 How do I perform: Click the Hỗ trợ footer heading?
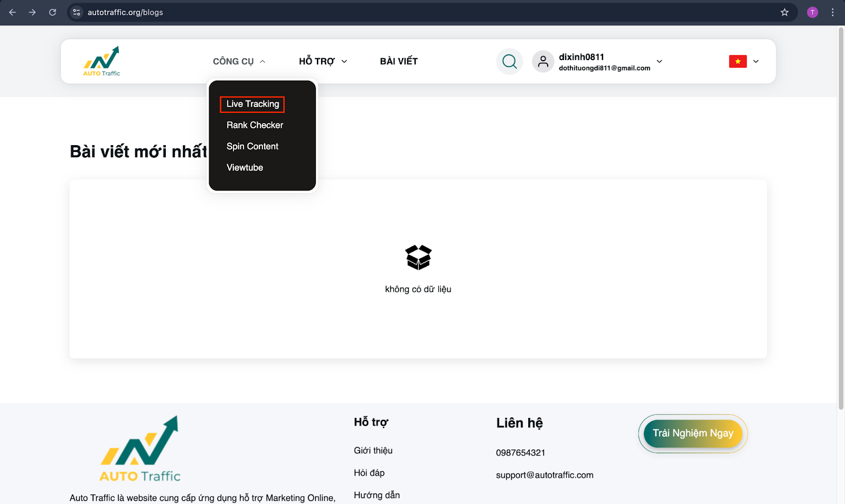click(x=371, y=422)
